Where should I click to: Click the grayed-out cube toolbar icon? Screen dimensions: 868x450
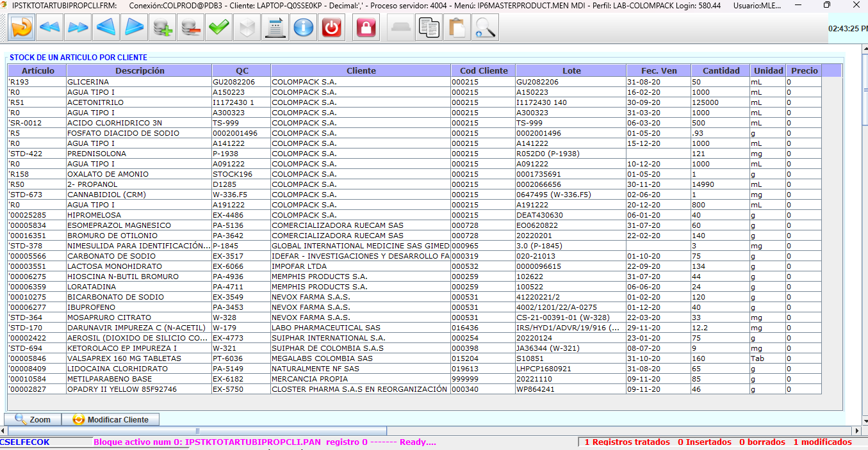click(247, 28)
